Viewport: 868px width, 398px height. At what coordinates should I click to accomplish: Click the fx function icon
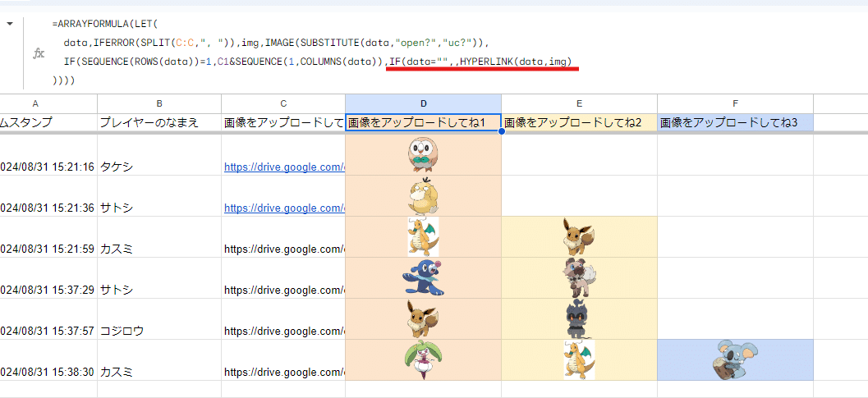pos(39,53)
